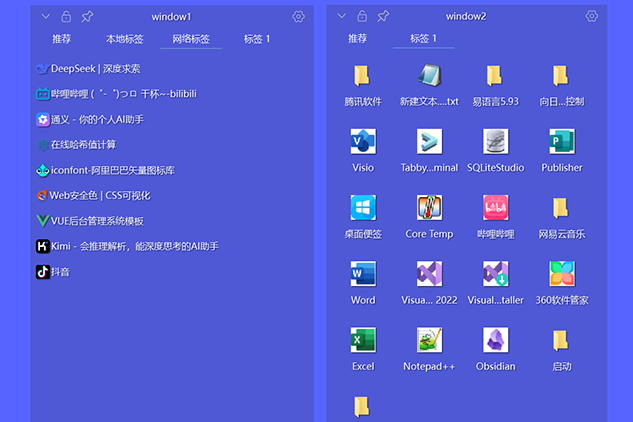Toggle the lock icon in window2

[362, 17]
